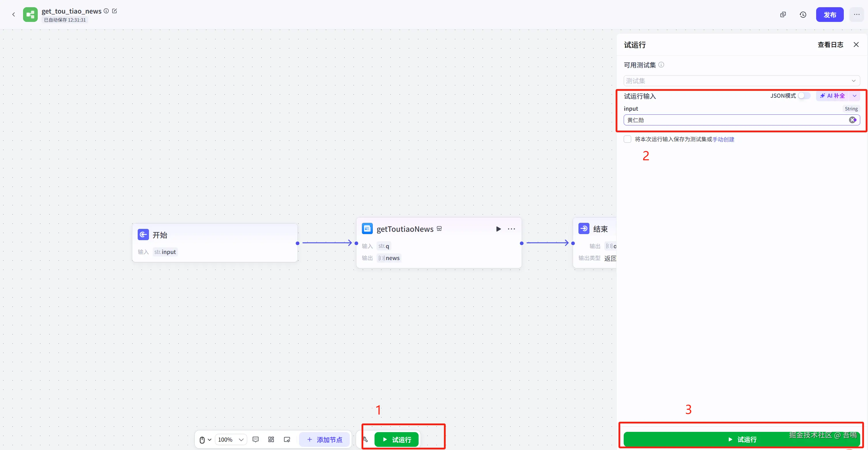The width and height of the screenshot is (868, 450).
Task: Click the auto-layout grid icon
Action: click(271, 440)
